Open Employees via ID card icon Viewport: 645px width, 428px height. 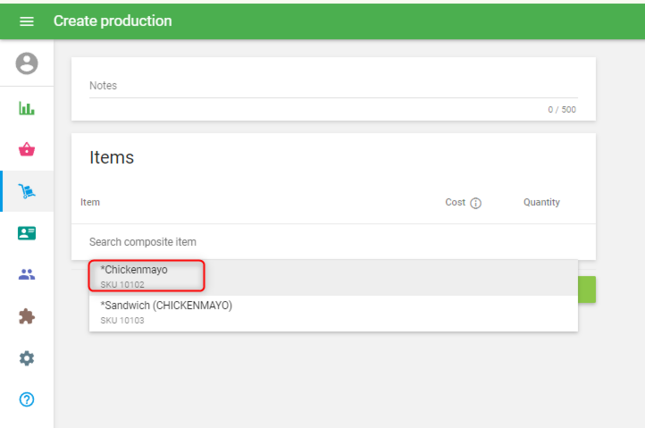pos(27,233)
